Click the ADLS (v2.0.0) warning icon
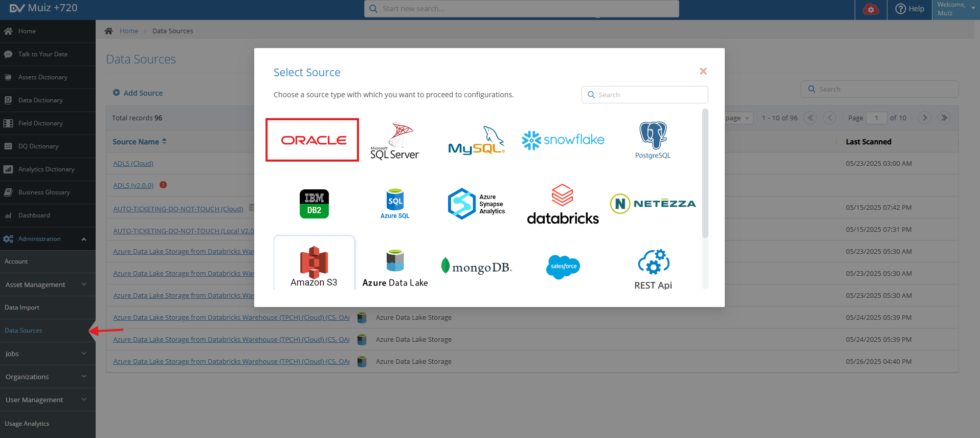 click(x=163, y=185)
